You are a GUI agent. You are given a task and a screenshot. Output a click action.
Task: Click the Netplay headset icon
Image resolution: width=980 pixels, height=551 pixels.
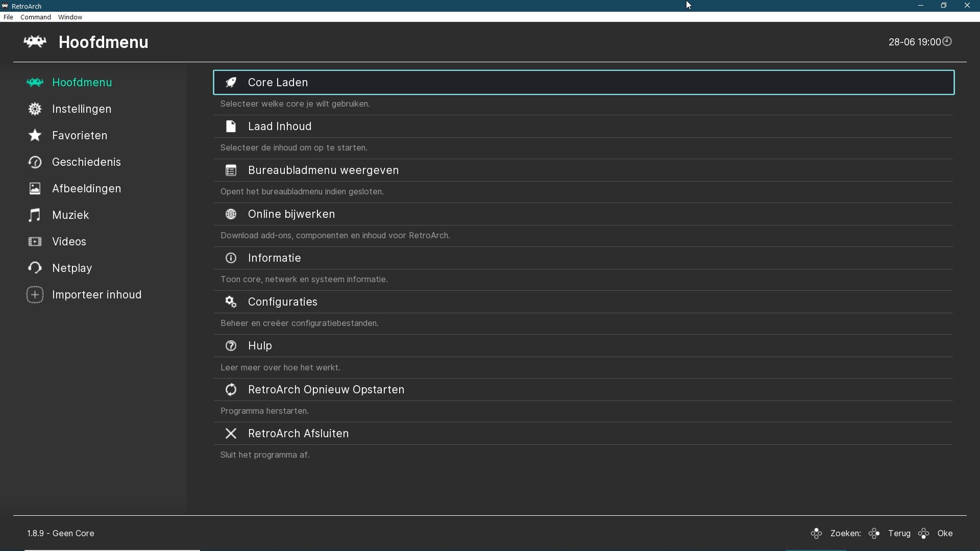click(x=35, y=268)
